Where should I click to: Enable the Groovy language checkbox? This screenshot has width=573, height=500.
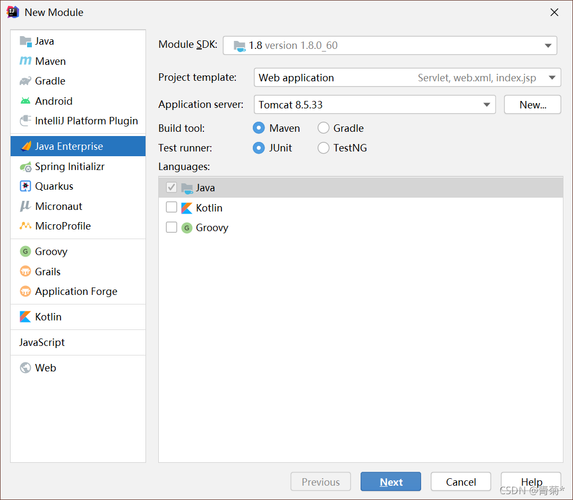(x=171, y=227)
